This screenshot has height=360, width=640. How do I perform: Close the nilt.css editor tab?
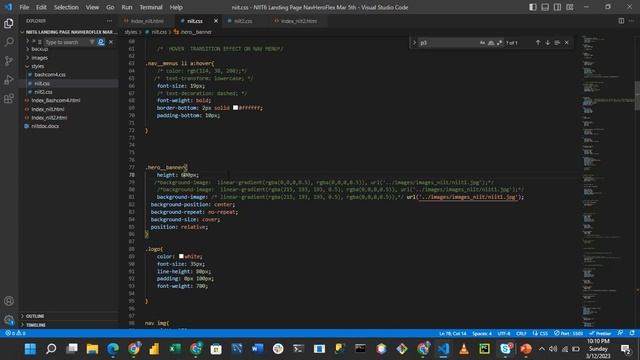tap(216, 21)
